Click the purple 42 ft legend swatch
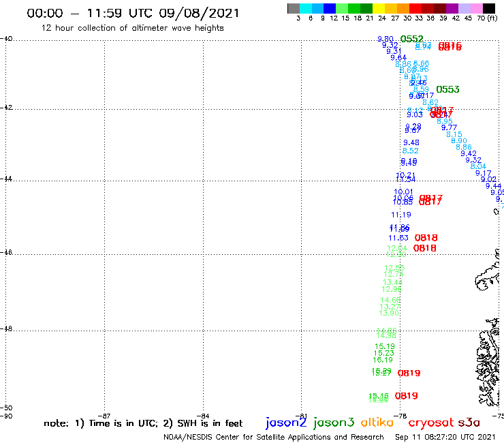Image resolution: width=504 pixels, height=443 pixels. click(451, 8)
